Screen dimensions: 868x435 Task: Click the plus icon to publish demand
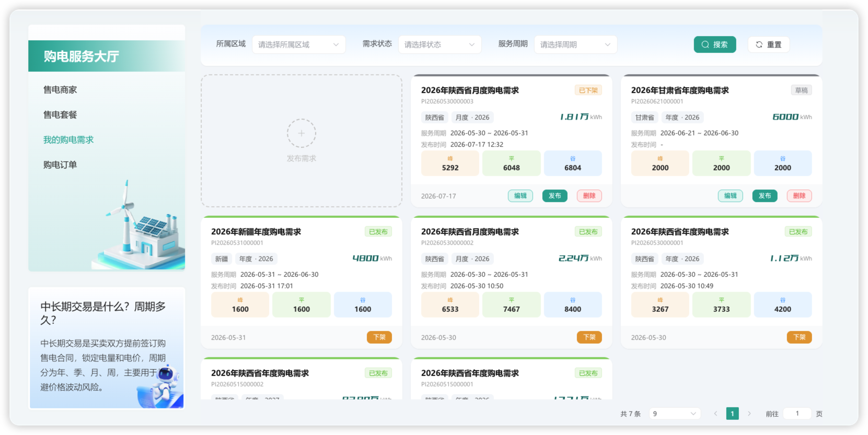coord(301,133)
